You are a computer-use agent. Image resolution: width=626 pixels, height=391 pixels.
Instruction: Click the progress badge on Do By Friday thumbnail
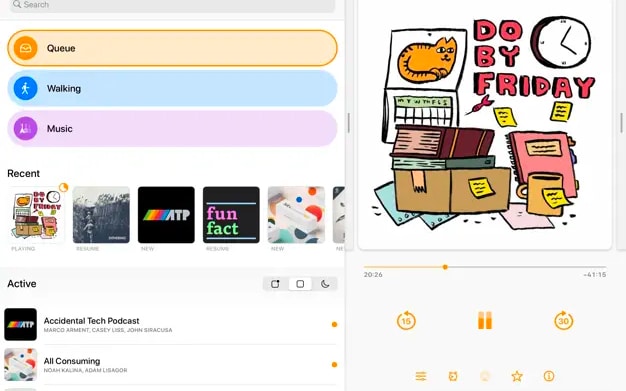pyautogui.click(x=63, y=187)
